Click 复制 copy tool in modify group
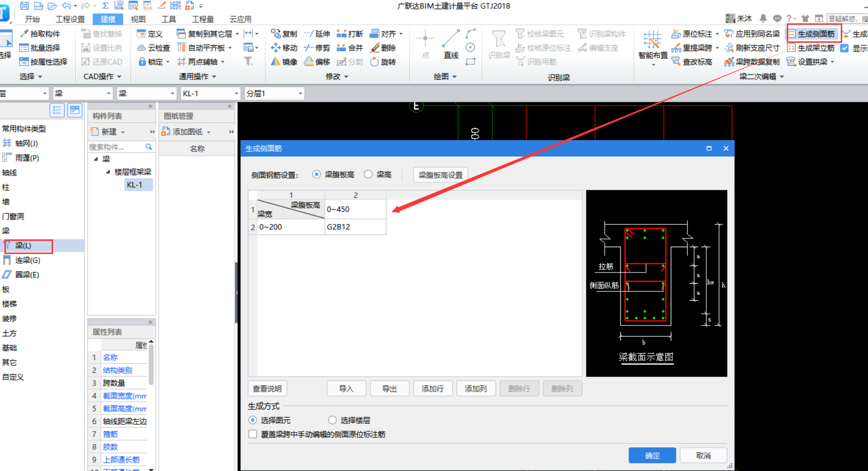The height and width of the screenshot is (471, 868). coord(284,34)
